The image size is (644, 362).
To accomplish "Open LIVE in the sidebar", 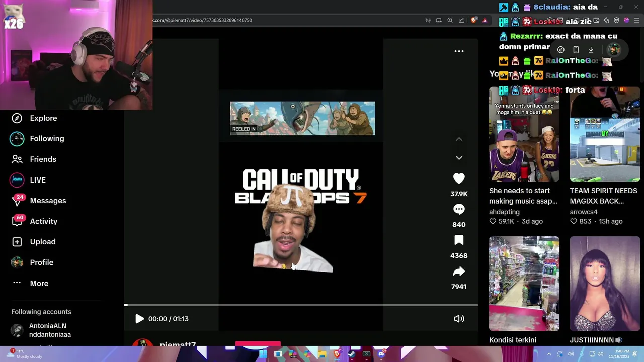I will point(28,180).
